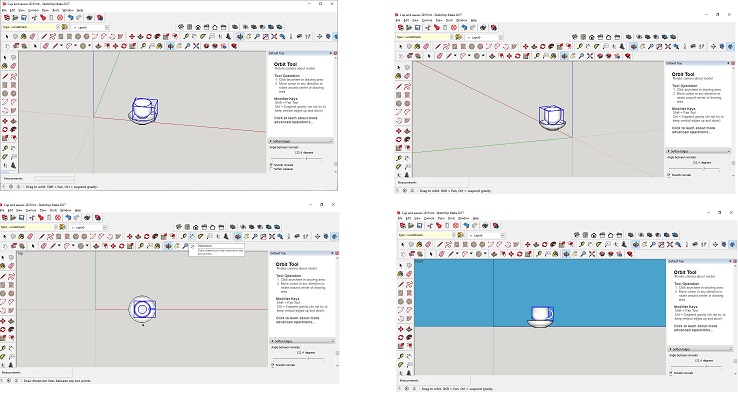Click the Rectangle tool in bottom-right window's left toolbar
Viewport: 738px width, 396px height.
coord(401,292)
